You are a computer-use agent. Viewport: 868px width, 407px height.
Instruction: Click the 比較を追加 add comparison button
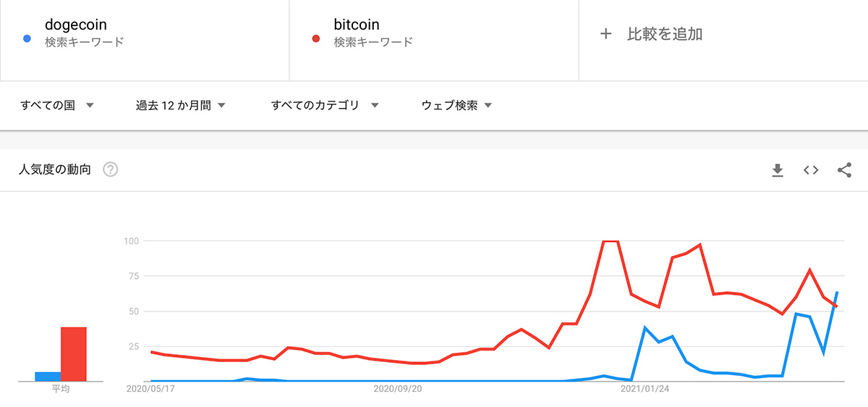coord(651,34)
